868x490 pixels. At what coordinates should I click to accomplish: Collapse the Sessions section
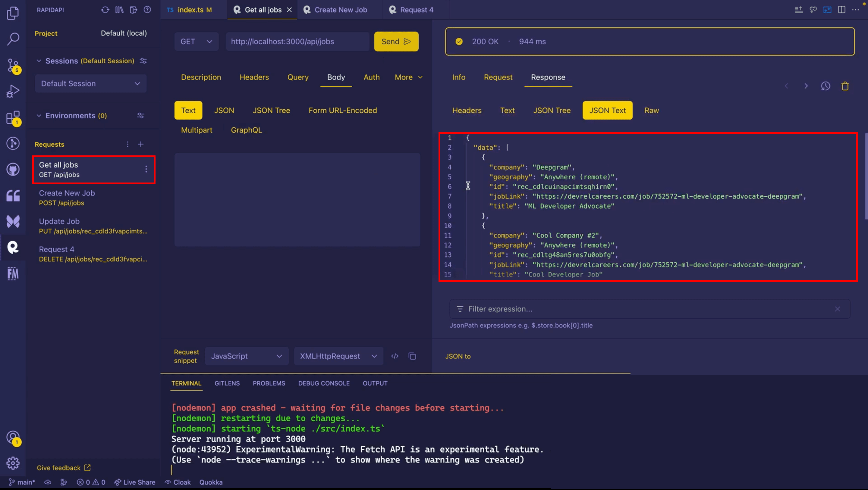point(39,61)
